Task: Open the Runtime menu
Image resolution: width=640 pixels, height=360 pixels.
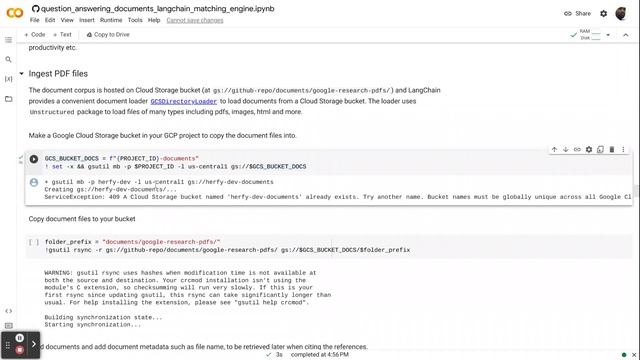Action: 111,20
